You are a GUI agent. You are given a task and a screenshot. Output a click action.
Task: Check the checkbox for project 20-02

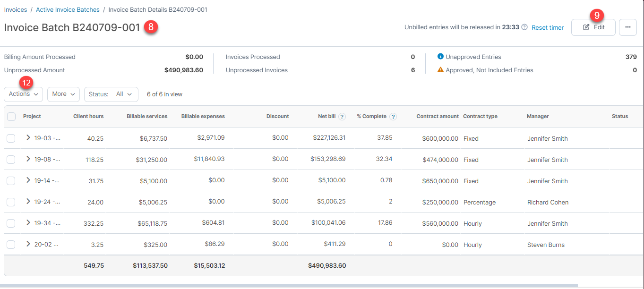pos(11,244)
